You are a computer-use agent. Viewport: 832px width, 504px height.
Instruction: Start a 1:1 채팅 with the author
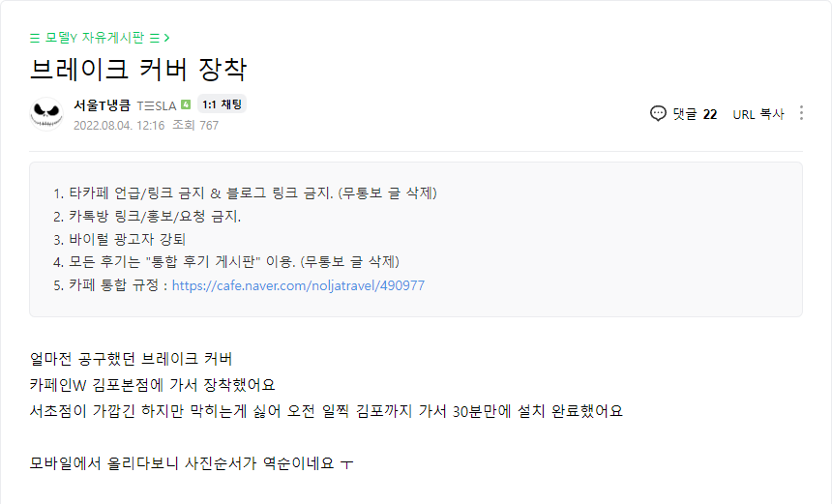click(223, 104)
